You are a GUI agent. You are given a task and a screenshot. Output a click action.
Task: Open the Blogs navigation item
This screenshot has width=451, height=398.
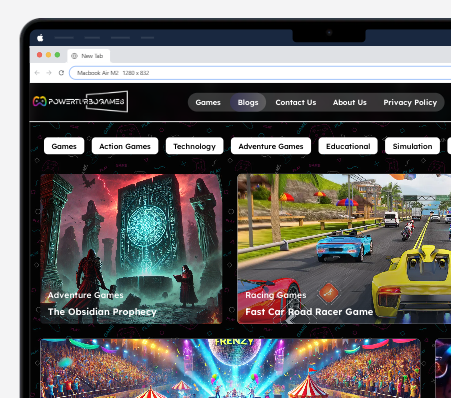(248, 102)
